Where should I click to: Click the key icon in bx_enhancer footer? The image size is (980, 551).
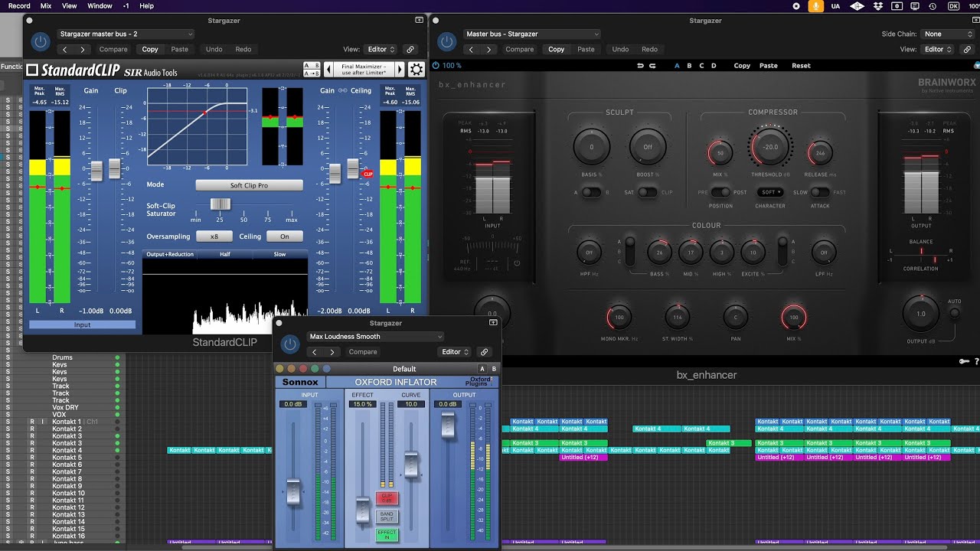click(964, 361)
